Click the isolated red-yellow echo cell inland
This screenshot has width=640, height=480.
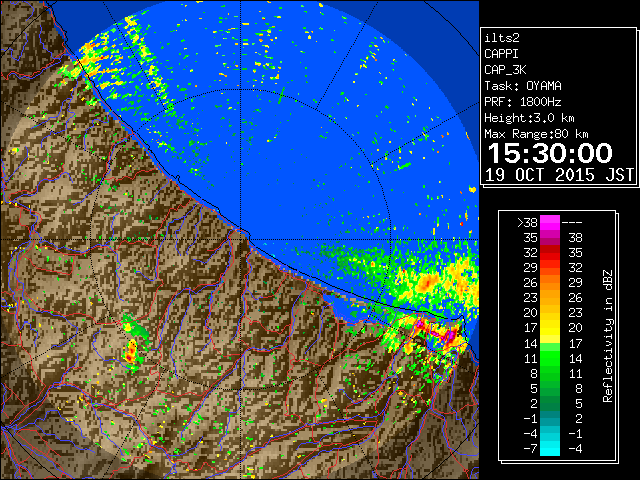(x=131, y=352)
